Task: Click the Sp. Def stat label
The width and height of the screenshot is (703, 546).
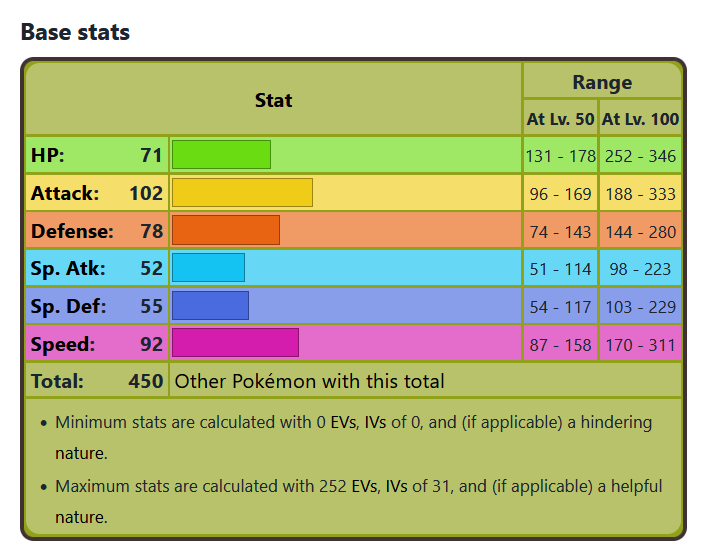Action: (x=68, y=307)
